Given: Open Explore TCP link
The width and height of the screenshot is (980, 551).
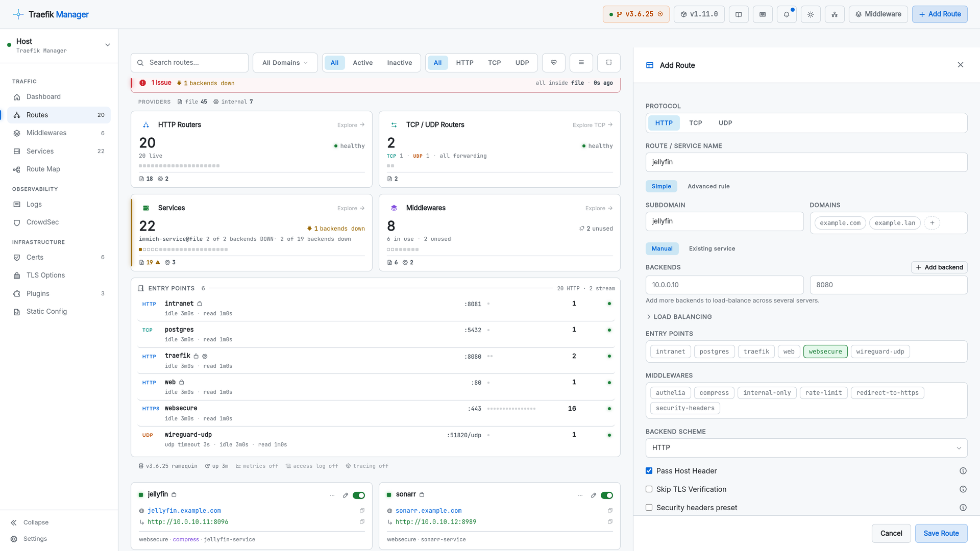Looking at the screenshot, I should coord(593,125).
